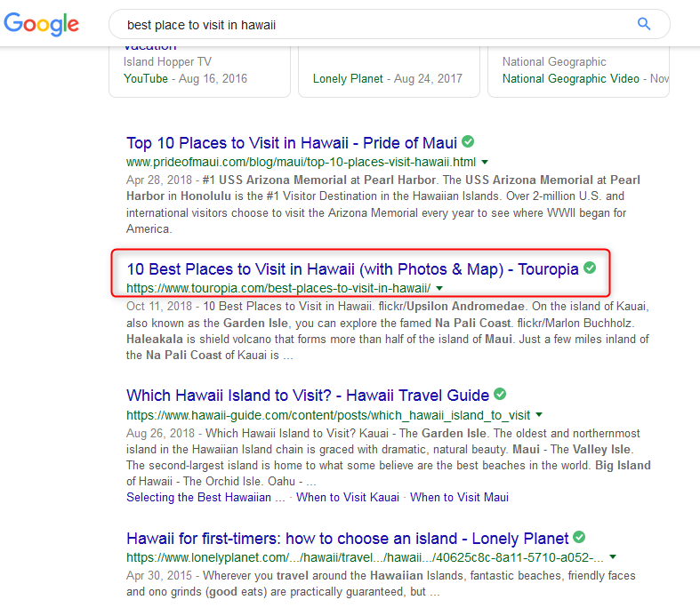
Task: Follow 'Selecting the Best Hawaiian ...' sitelink
Action: [205, 498]
